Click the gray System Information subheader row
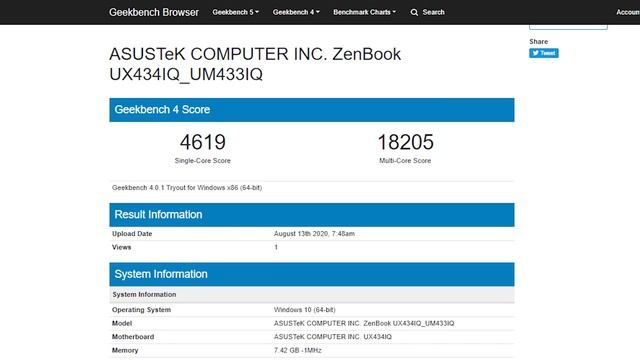 (312, 294)
